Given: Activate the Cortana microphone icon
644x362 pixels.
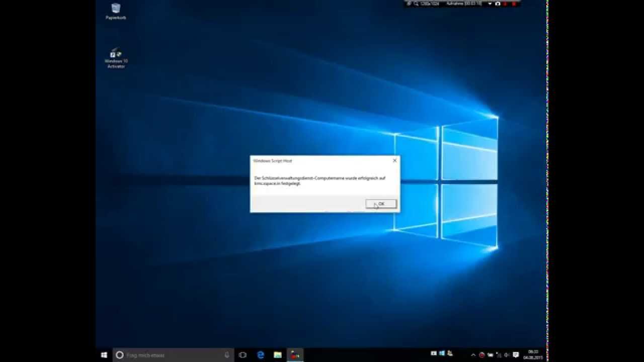Looking at the screenshot, I should (x=227, y=355).
